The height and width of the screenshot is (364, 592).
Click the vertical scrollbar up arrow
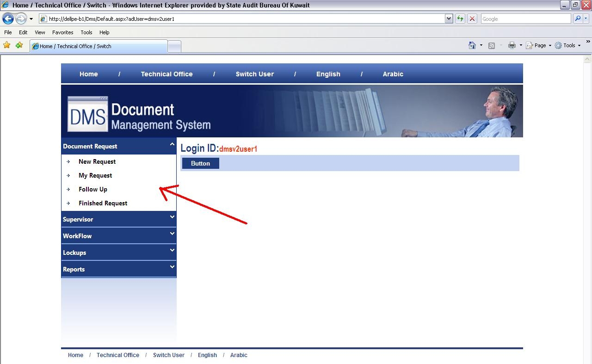(x=588, y=59)
